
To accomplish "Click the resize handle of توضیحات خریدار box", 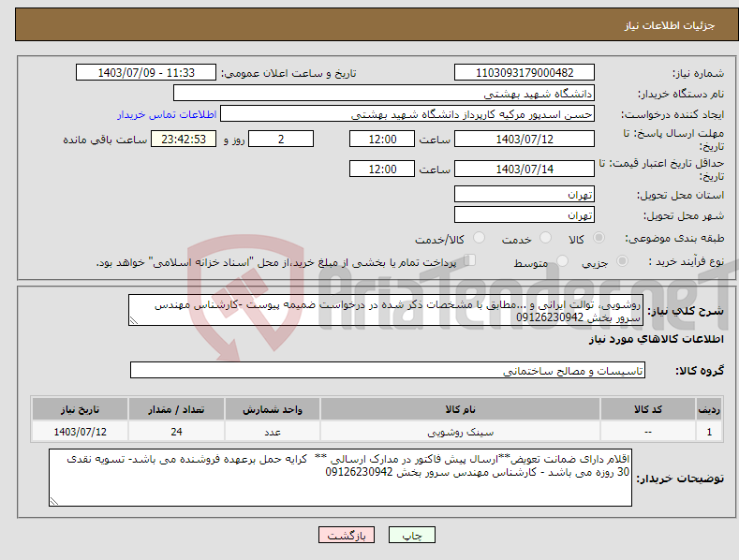I will [54, 501].
